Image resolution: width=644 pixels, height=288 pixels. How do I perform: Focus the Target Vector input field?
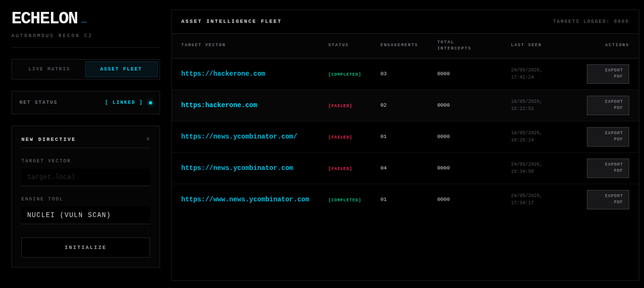click(x=86, y=177)
